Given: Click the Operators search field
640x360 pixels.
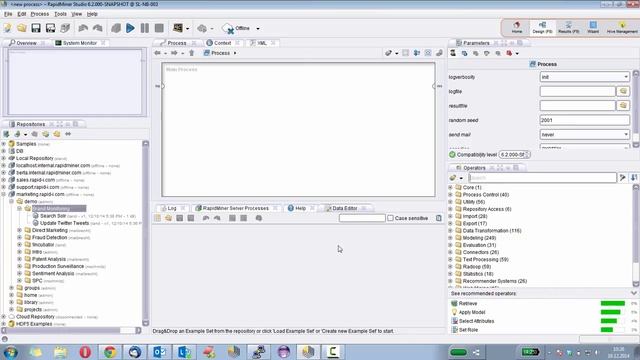Looking at the screenshot, I should coord(542,178).
